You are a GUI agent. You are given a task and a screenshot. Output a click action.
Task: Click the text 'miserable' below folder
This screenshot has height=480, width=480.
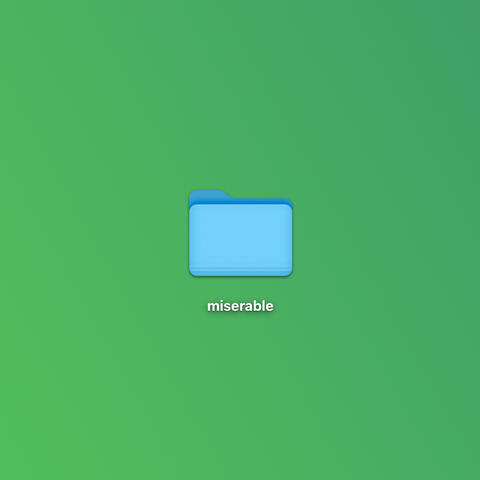click(x=240, y=306)
